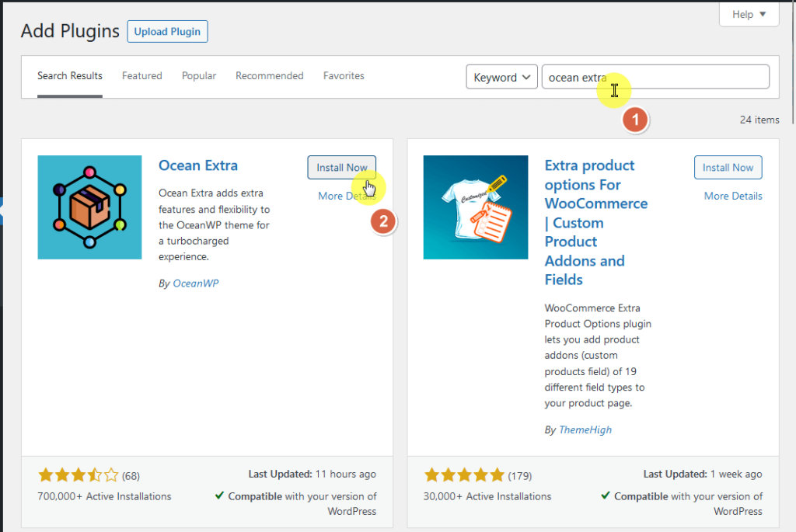The image size is (796, 532).
Task: Open the Extra product options title link
Action: click(x=596, y=223)
